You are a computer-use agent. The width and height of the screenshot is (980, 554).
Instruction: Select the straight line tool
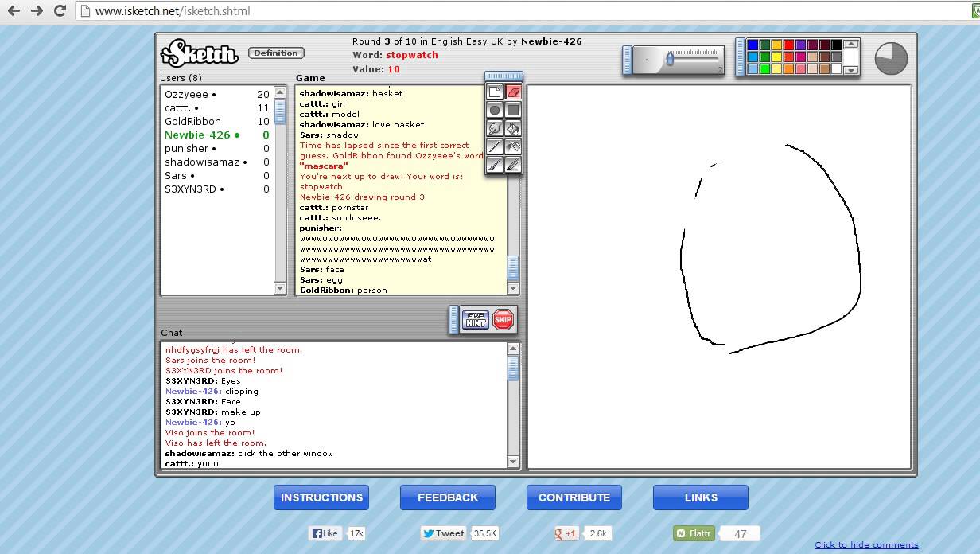(x=495, y=146)
